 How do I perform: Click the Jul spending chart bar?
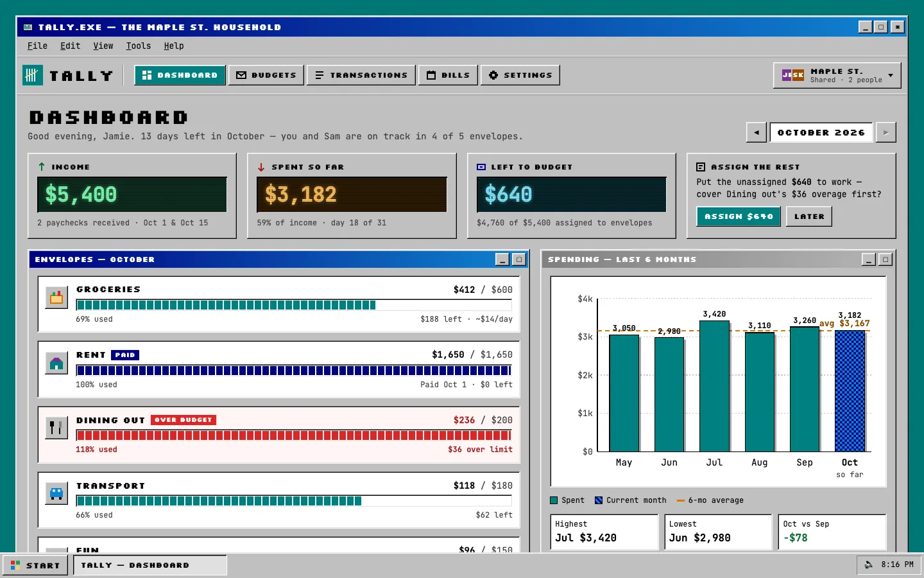(x=714, y=387)
